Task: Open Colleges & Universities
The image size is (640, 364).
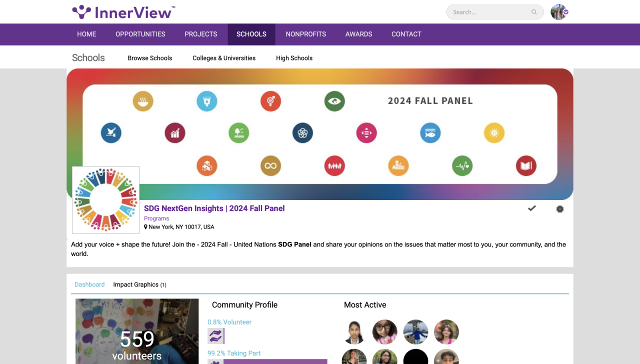Action: pos(224,58)
